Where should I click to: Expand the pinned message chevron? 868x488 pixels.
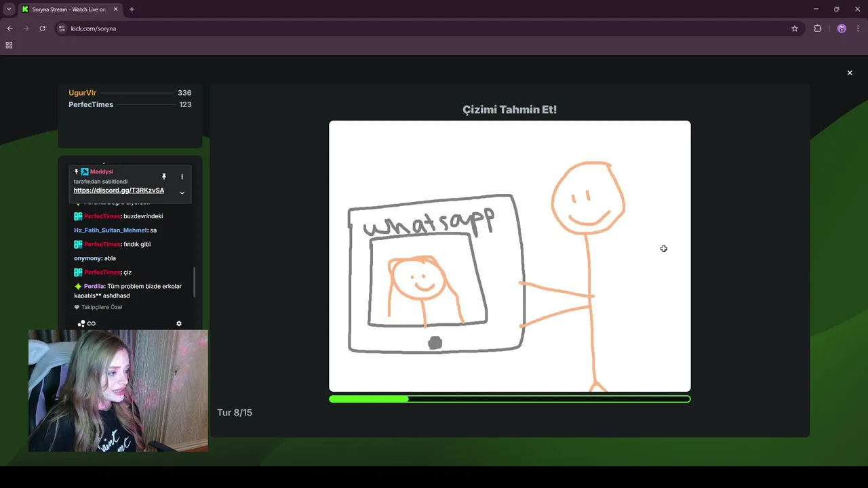coord(182,192)
